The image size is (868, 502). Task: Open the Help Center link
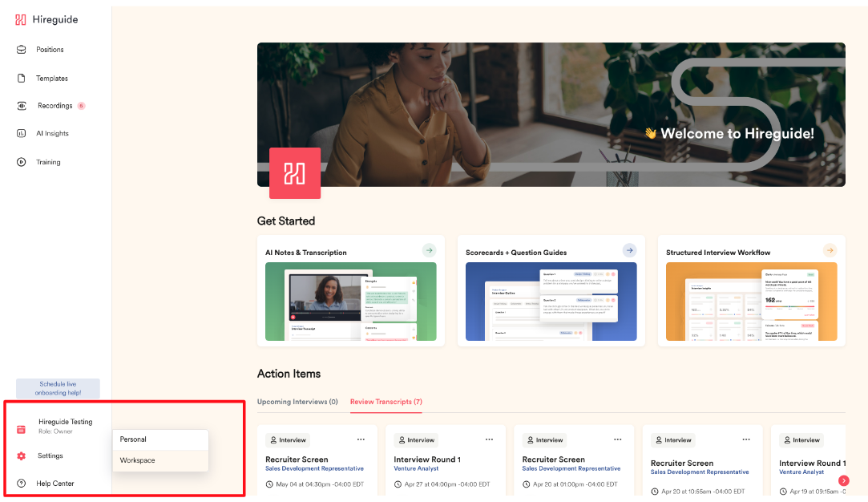tap(55, 484)
